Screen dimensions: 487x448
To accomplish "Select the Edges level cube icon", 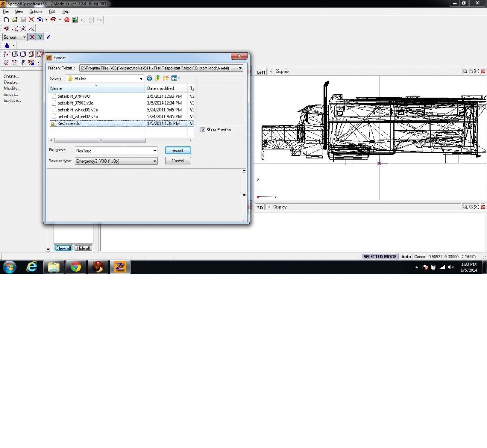I will click(15, 54).
